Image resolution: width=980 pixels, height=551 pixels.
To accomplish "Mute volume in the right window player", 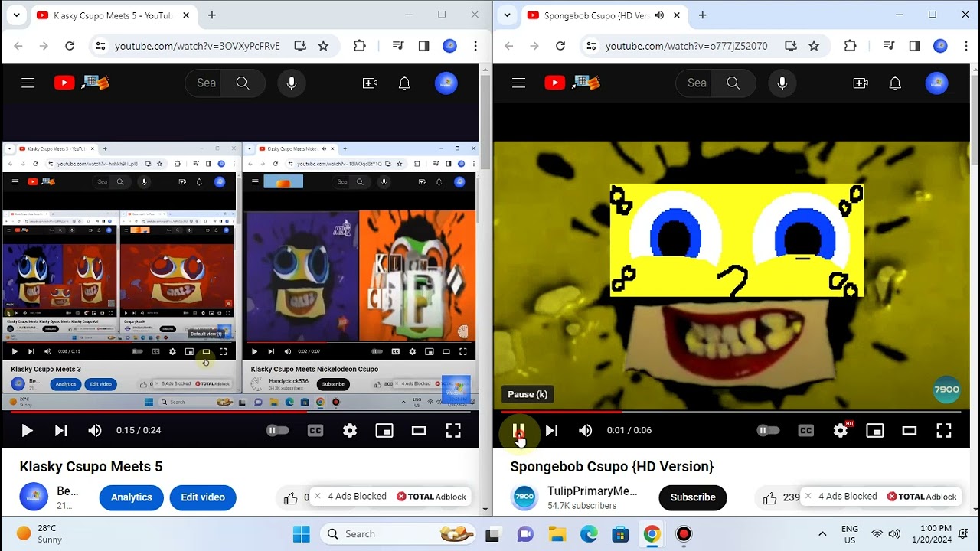I will click(586, 431).
